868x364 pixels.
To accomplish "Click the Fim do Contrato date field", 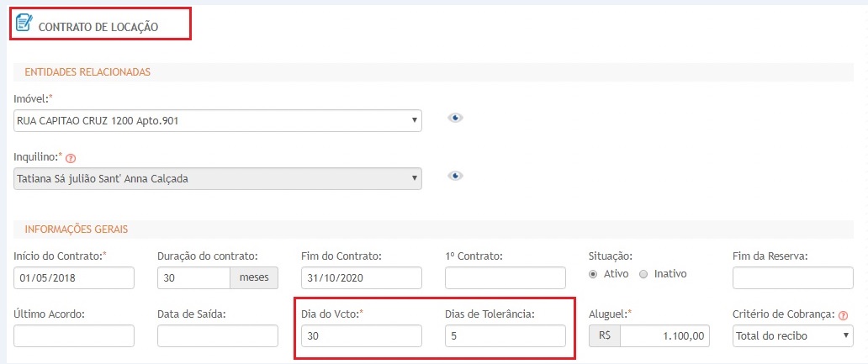I will 361,278.
